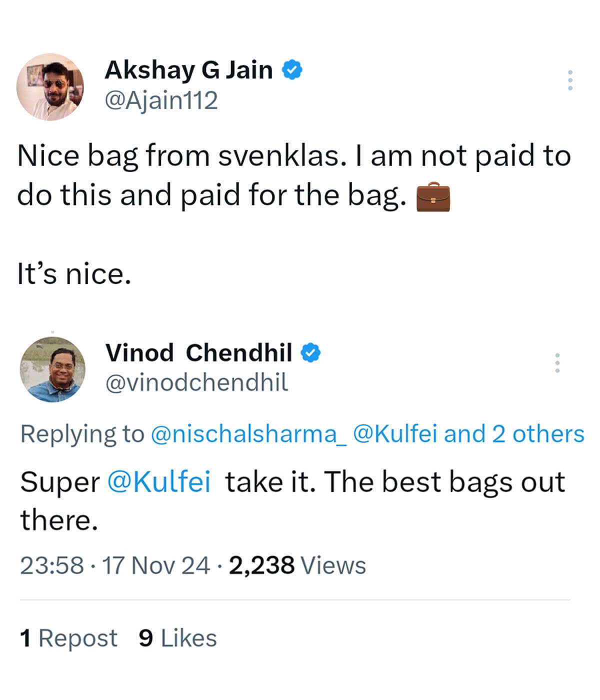The height and width of the screenshot is (700, 600).
Task: Click @Kulfei in the Replying to line
Action: [x=395, y=434]
